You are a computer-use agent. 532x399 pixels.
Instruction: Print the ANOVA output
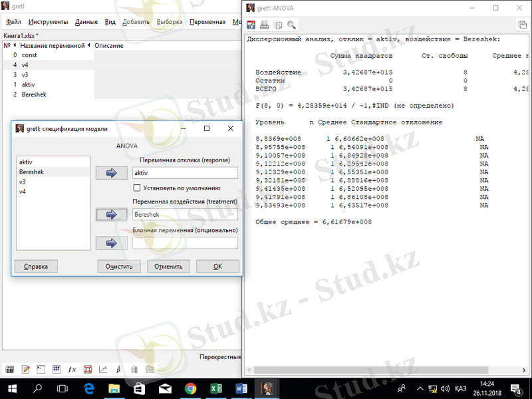point(264,25)
